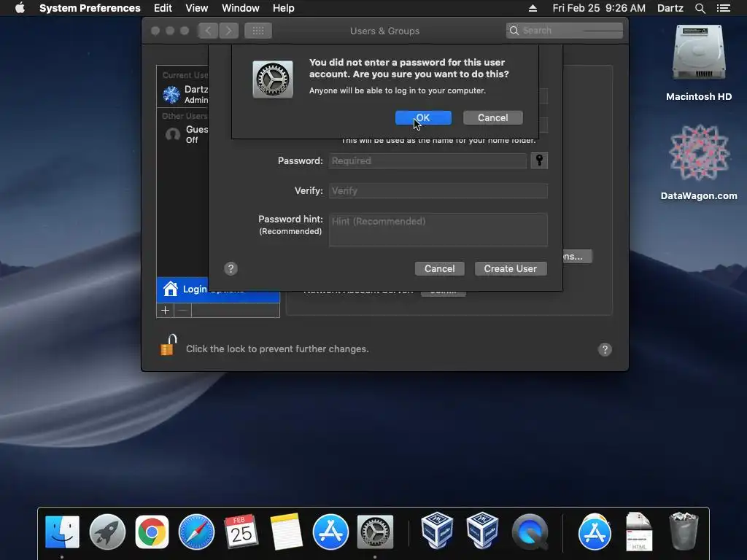The width and height of the screenshot is (747, 560).
Task: Open Finder from the Dock
Action: coord(63,532)
